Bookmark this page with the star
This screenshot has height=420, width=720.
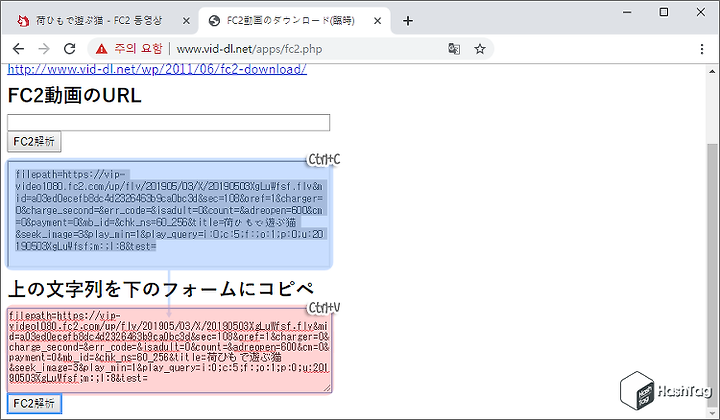point(480,49)
